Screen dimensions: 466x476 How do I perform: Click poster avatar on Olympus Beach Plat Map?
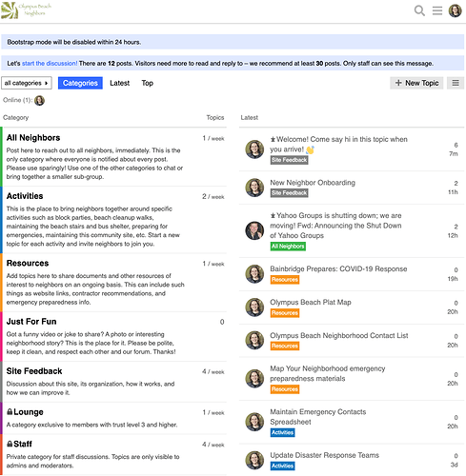pos(254,307)
